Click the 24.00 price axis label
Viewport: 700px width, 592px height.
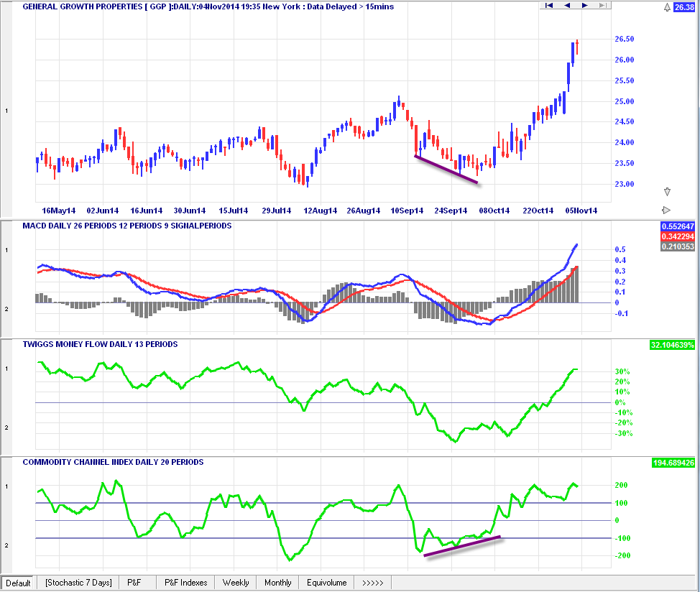[624, 142]
